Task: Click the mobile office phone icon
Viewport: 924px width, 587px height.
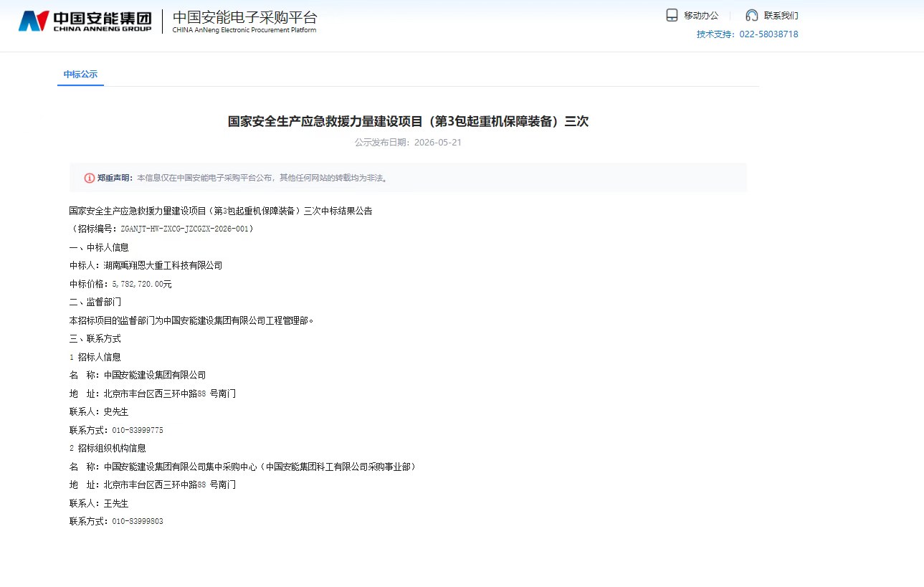Action: (x=672, y=15)
